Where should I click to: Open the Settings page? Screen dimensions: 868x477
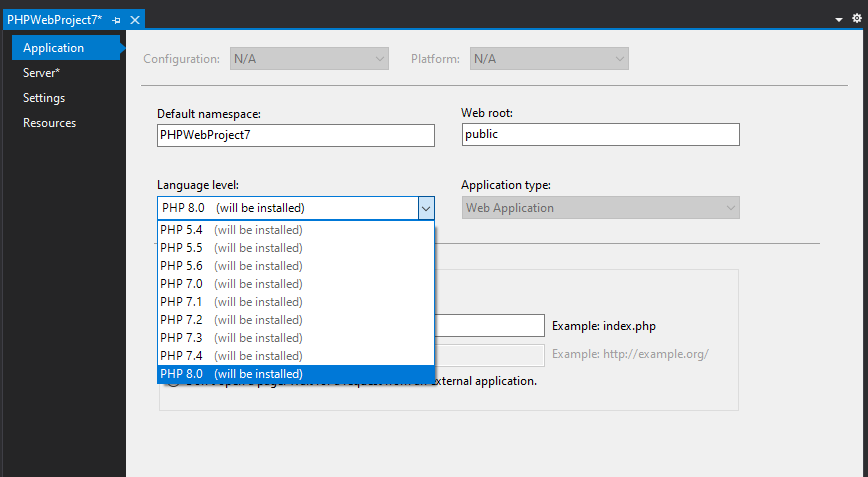[44, 98]
